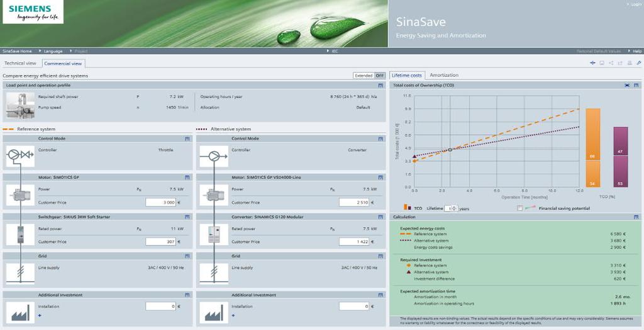Screen dimensions: 644x330
Task: Collapse Switchgear: SIRIUS 3RW Soft Starter panel
Action: point(187,217)
